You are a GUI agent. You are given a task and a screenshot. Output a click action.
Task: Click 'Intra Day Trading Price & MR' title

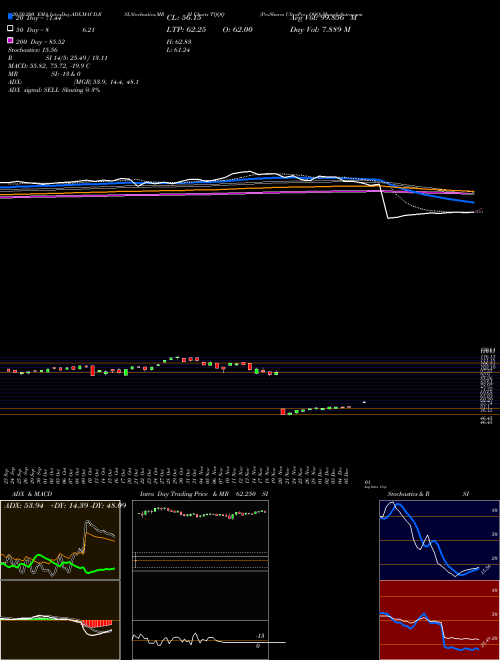(184, 494)
